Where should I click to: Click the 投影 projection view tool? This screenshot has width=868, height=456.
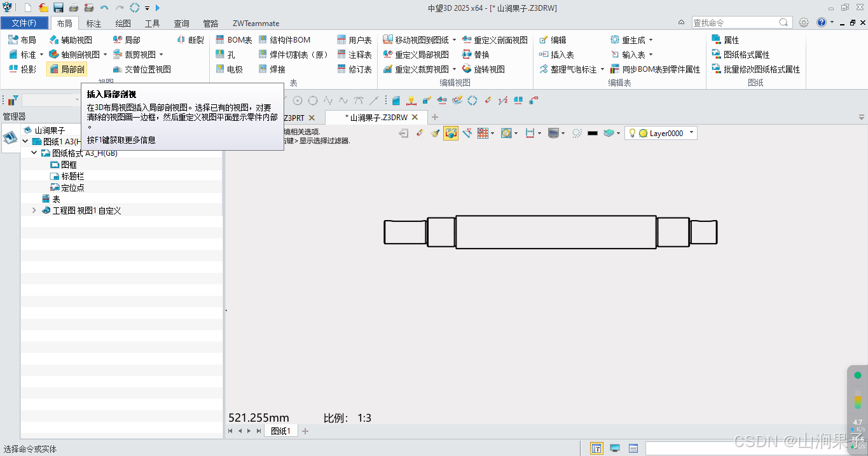point(22,69)
